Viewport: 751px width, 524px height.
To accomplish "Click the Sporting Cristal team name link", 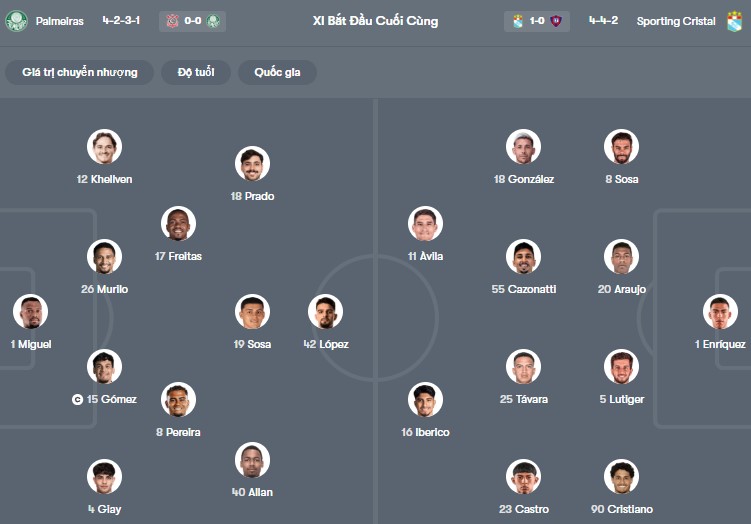I will [676, 21].
